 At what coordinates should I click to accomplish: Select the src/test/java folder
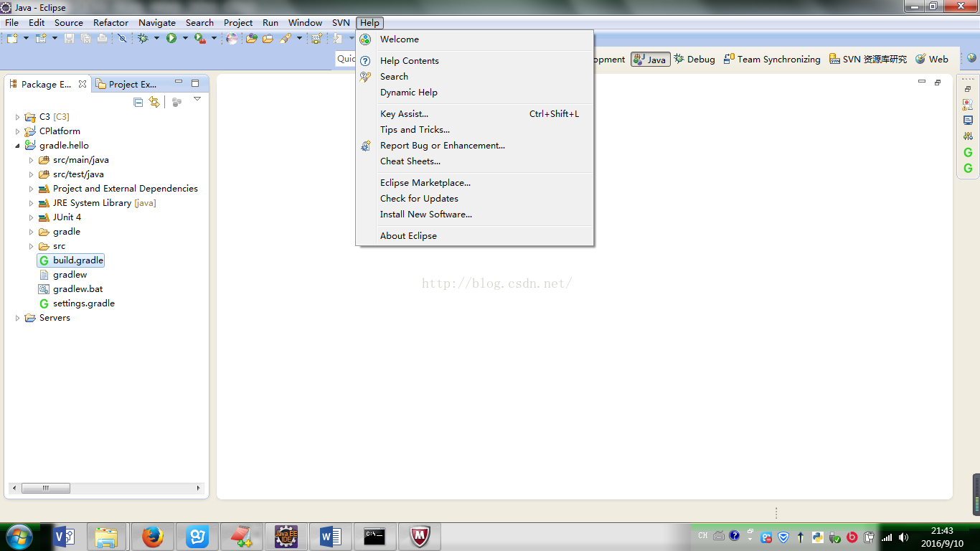[72, 174]
